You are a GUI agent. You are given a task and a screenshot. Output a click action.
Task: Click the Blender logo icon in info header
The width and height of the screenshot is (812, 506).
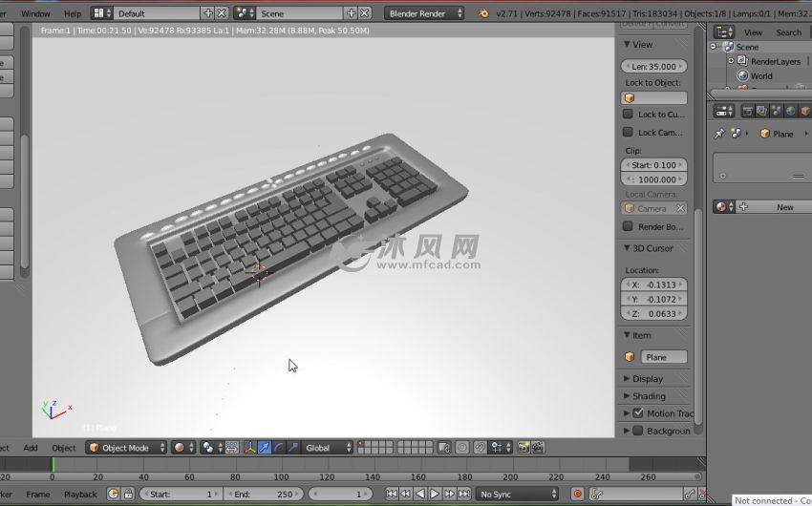[x=484, y=13]
